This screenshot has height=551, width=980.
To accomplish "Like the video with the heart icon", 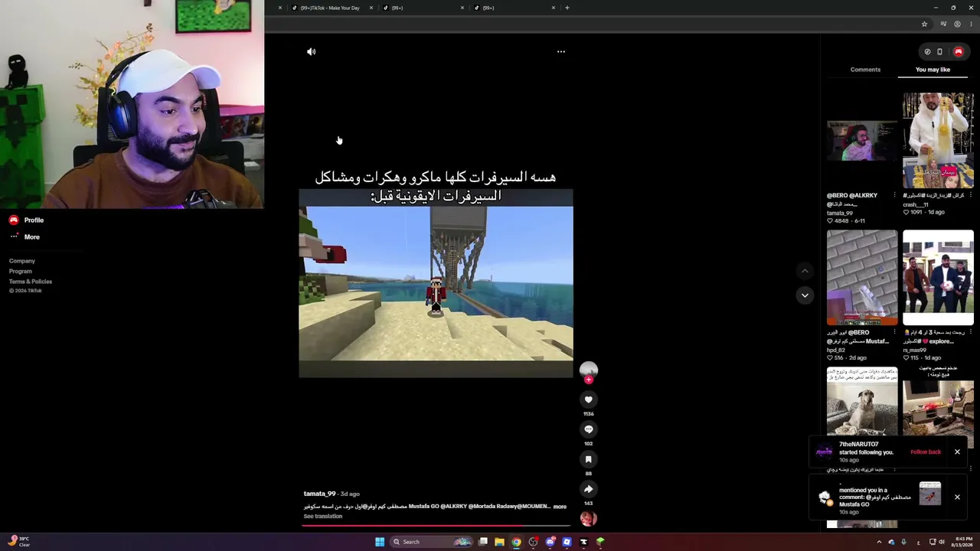I will pyautogui.click(x=588, y=399).
